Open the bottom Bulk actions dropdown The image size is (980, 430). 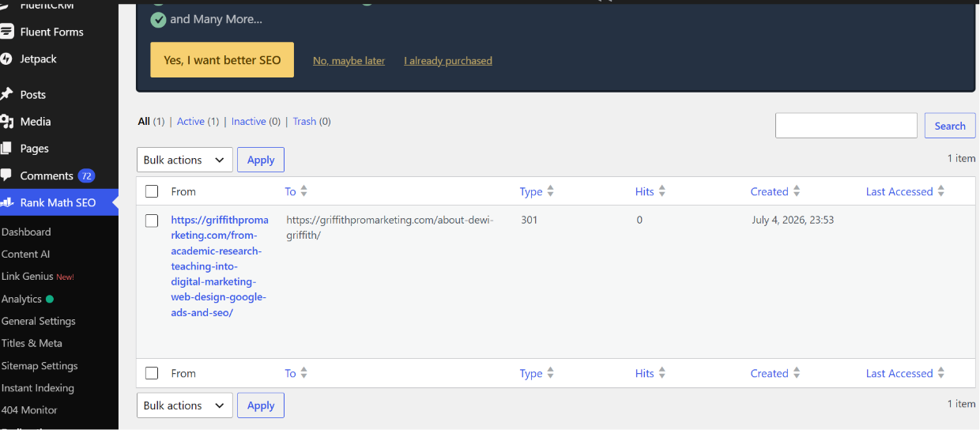pyautogui.click(x=185, y=405)
